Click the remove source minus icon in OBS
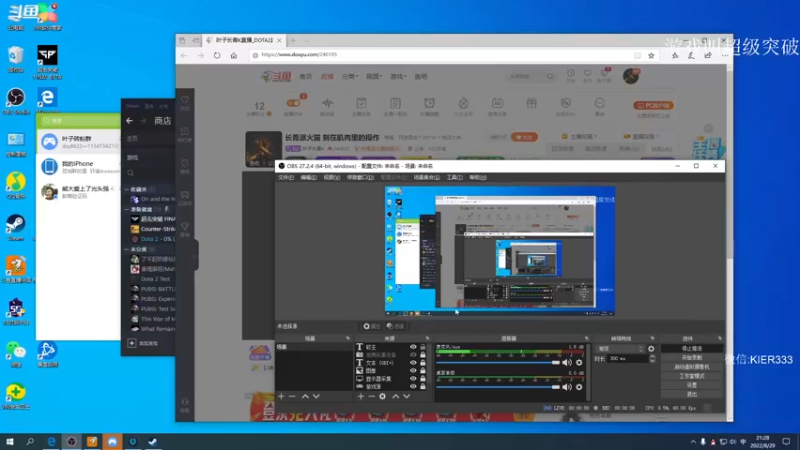Image resolution: width=800 pixels, height=450 pixels. (x=371, y=396)
